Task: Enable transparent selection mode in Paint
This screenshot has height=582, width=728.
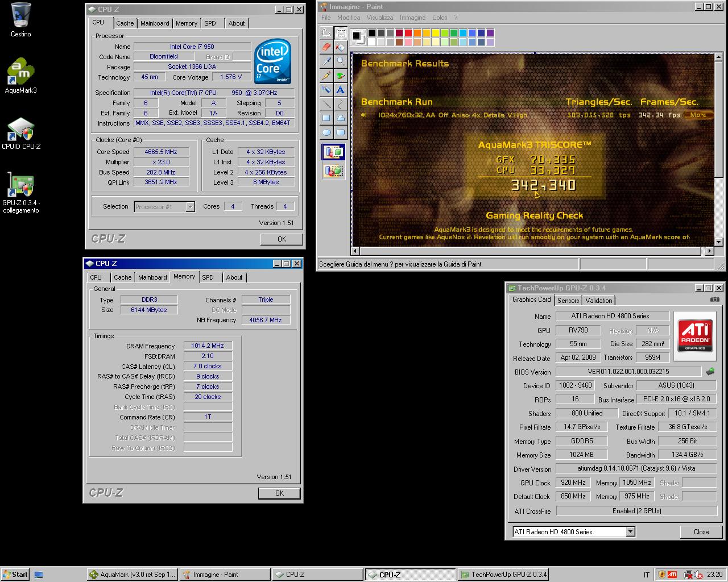Action: (x=333, y=170)
